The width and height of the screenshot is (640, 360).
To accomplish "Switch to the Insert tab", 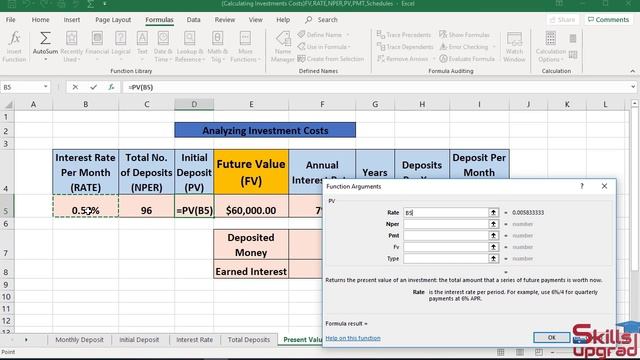I will (x=71, y=20).
